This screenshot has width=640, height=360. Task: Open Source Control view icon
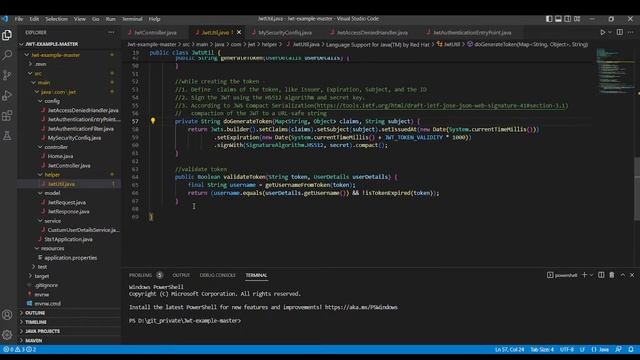point(7,75)
